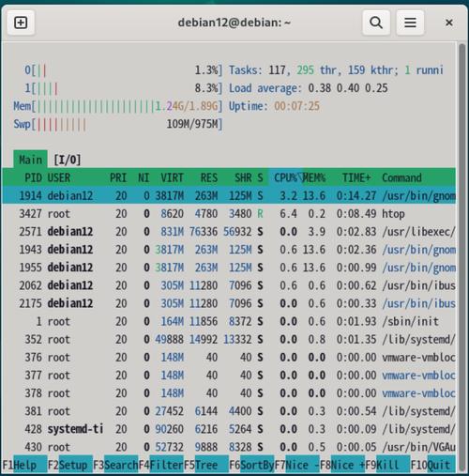Sort by Command column header
Image resolution: width=469 pixels, height=476 pixels.
[x=401, y=177]
